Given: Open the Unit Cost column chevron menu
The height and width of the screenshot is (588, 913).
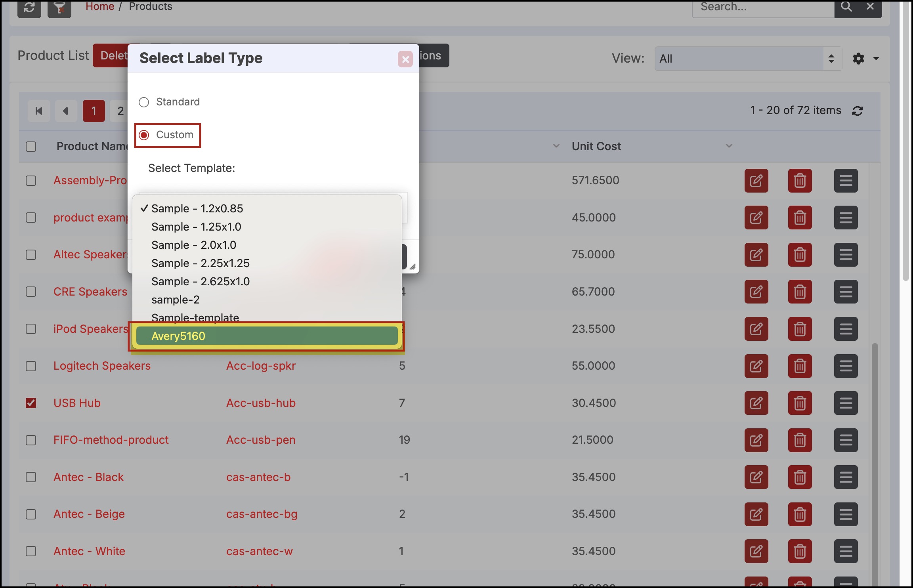Looking at the screenshot, I should [x=729, y=146].
